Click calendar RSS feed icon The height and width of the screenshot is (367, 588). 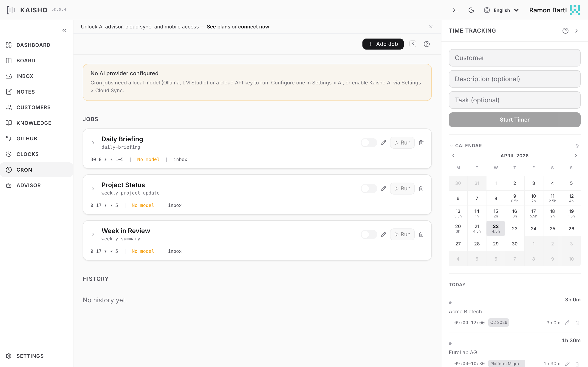click(x=577, y=146)
